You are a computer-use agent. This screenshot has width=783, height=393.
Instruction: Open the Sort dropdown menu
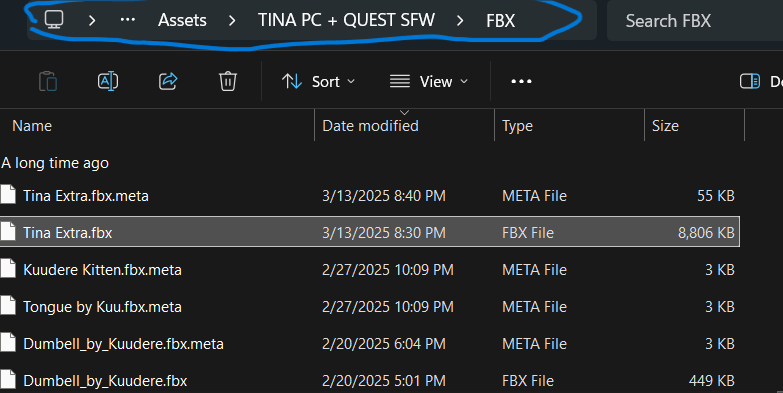tap(319, 81)
